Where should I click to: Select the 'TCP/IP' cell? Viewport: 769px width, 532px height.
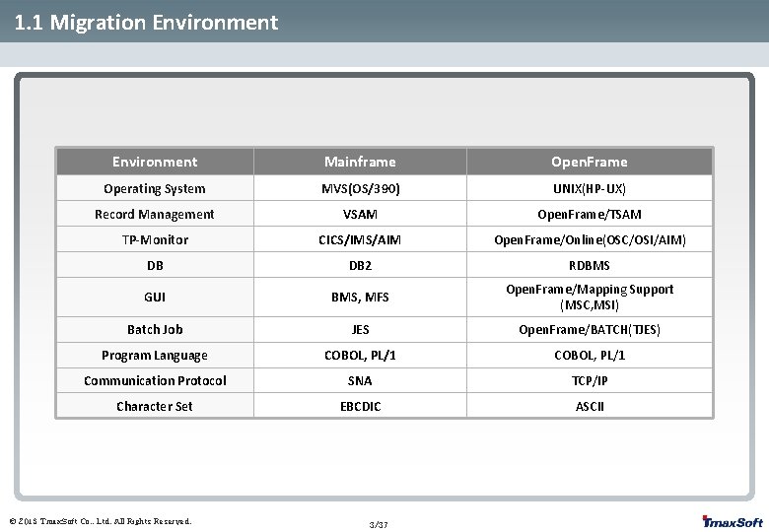tap(590, 380)
